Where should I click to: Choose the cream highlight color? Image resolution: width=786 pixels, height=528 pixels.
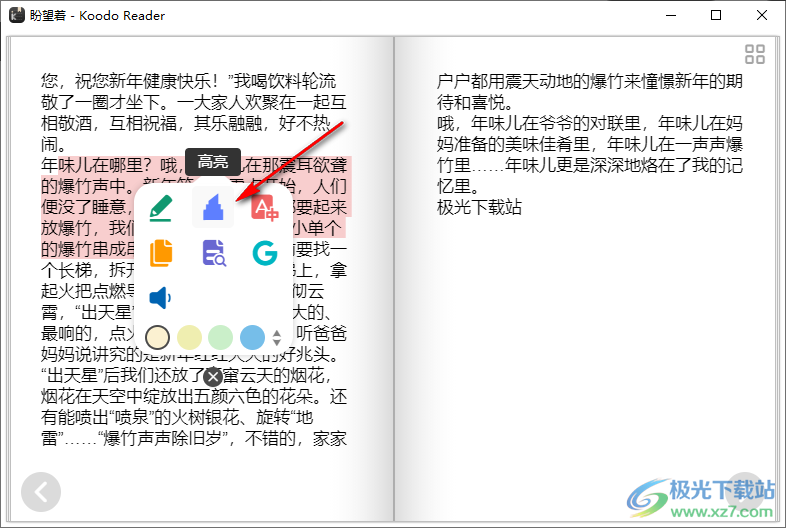tap(157, 337)
